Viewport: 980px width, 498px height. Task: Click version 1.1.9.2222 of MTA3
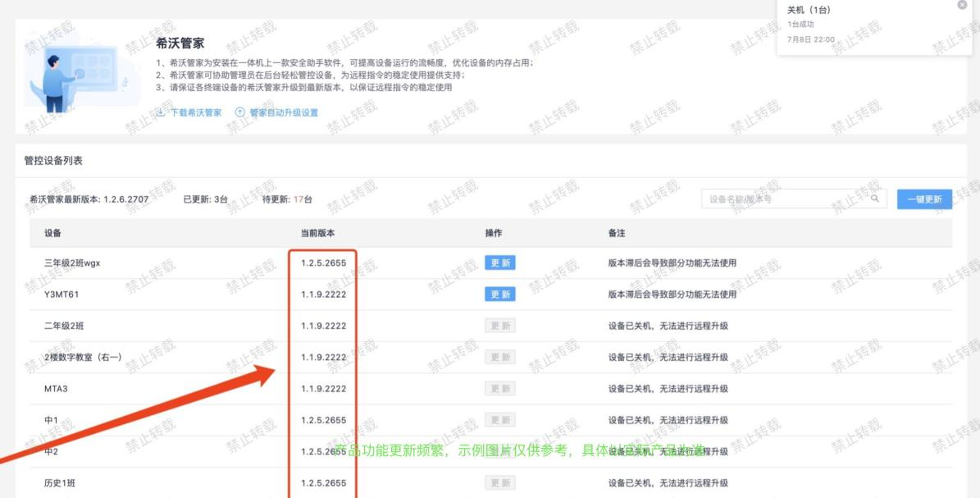pos(323,389)
